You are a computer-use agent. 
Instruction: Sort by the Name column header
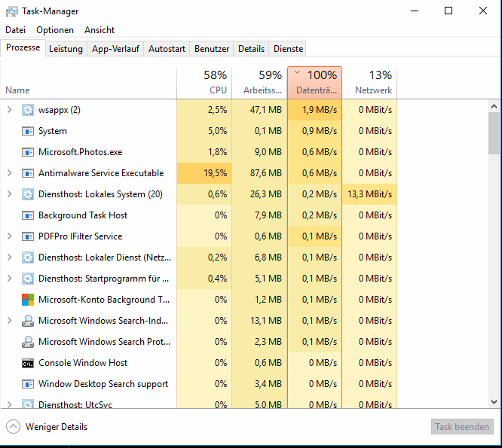point(88,83)
